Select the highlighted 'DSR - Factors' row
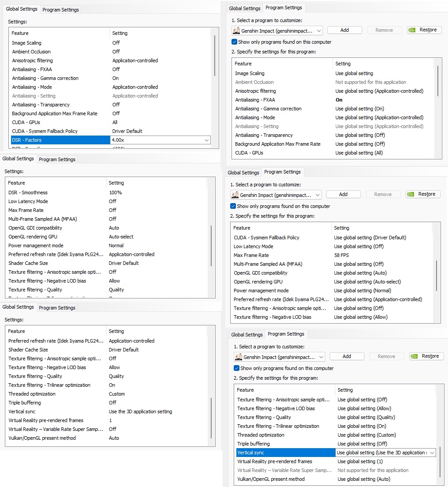The width and height of the screenshot is (448, 487). point(111,140)
